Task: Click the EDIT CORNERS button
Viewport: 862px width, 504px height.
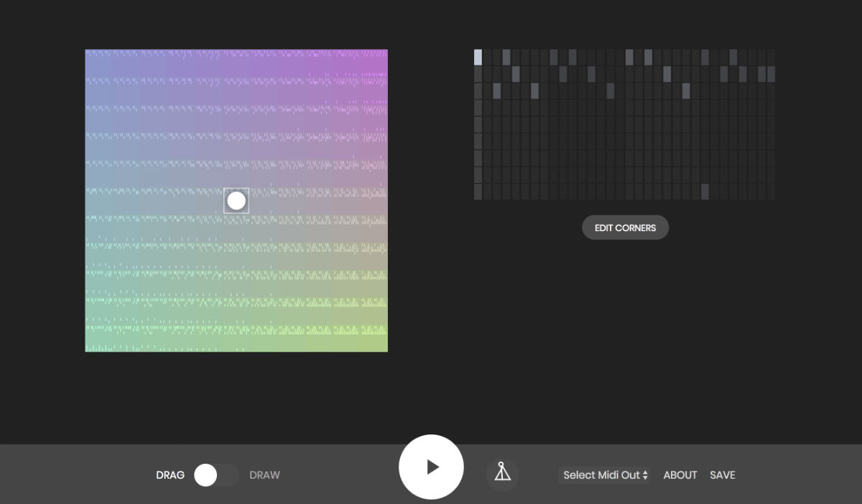Action: coord(625,228)
